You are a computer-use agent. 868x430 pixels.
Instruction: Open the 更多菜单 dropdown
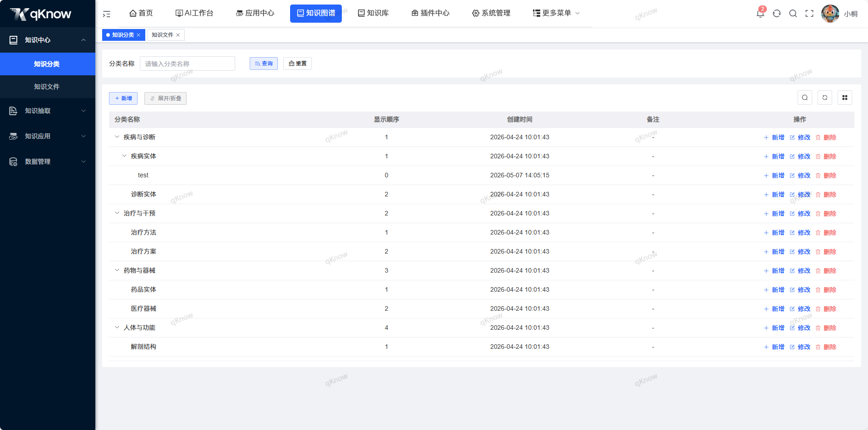click(x=556, y=13)
